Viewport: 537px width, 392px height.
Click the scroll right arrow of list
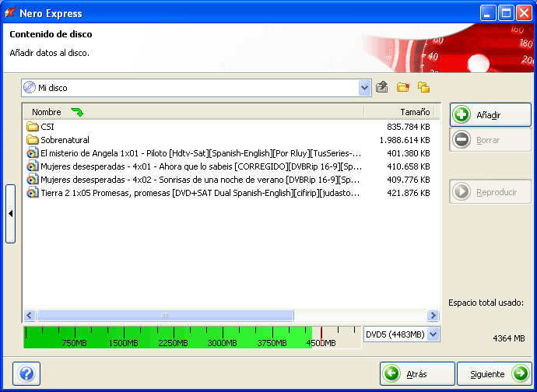pos(433,315)
